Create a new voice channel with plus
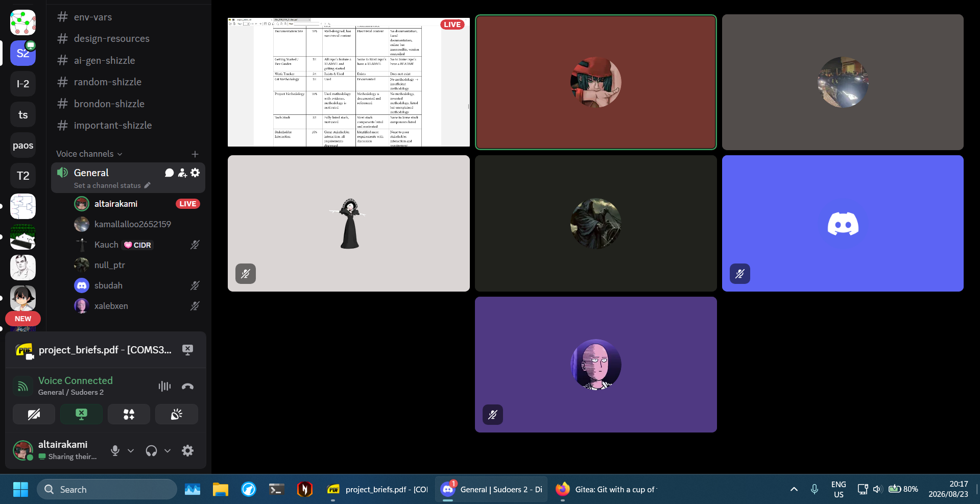 coord(195,154)
